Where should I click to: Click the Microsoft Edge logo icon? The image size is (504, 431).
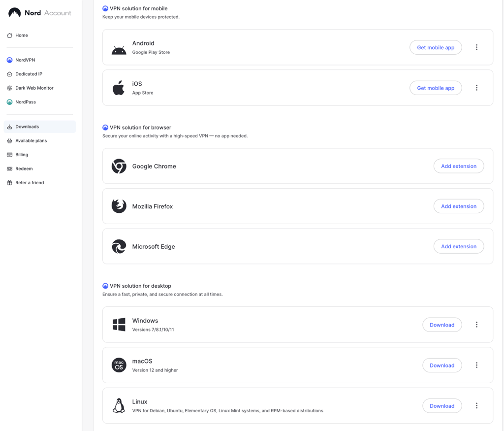pyautogui.click(x=119, y=246)
